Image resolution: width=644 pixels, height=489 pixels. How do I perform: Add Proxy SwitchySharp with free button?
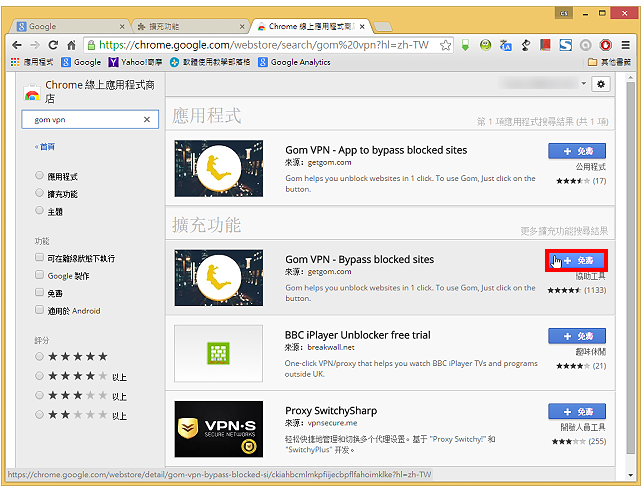577,411
